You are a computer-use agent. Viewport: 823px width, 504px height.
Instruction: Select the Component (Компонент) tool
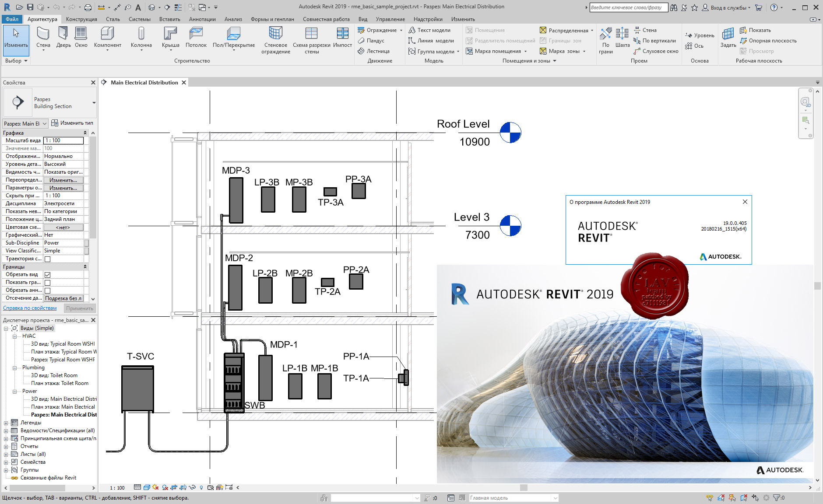[x=107, y=38]
